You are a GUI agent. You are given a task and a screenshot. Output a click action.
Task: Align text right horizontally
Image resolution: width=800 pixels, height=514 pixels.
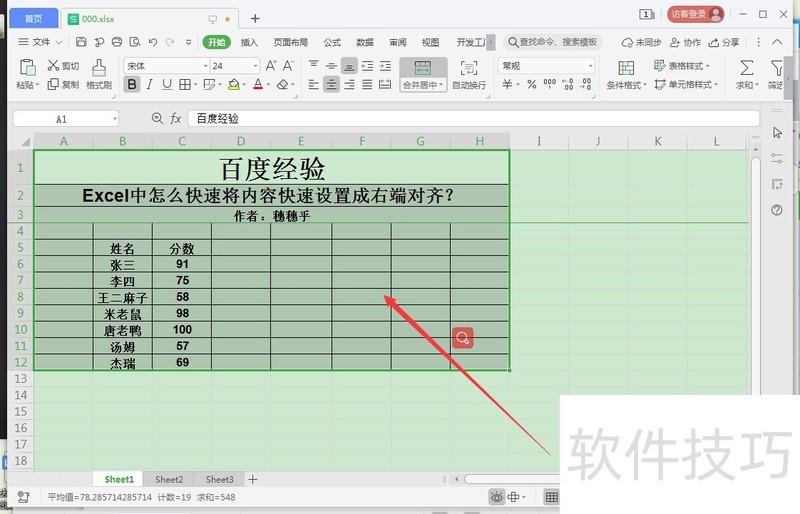349,84
